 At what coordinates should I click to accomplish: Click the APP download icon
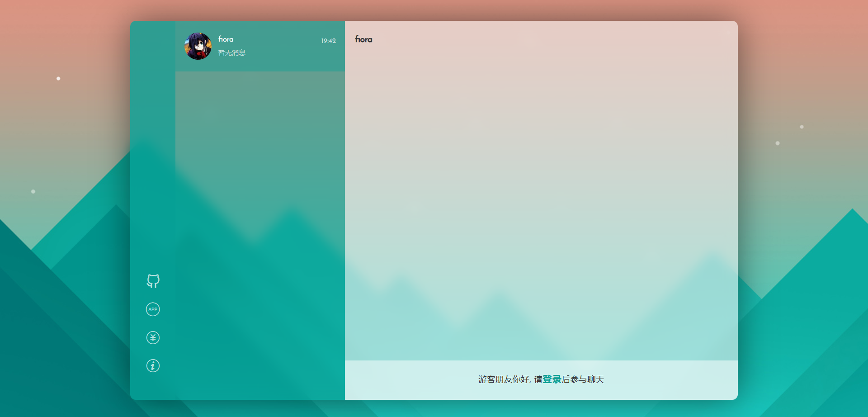click(153, 309)
